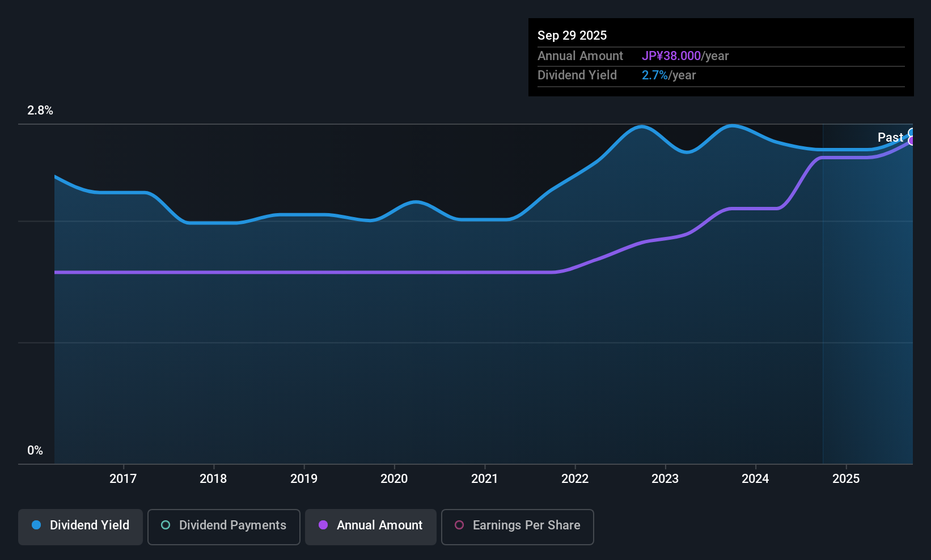Click the 2025 x-axis label
The image size is (931, 560).
click(846, 478)
